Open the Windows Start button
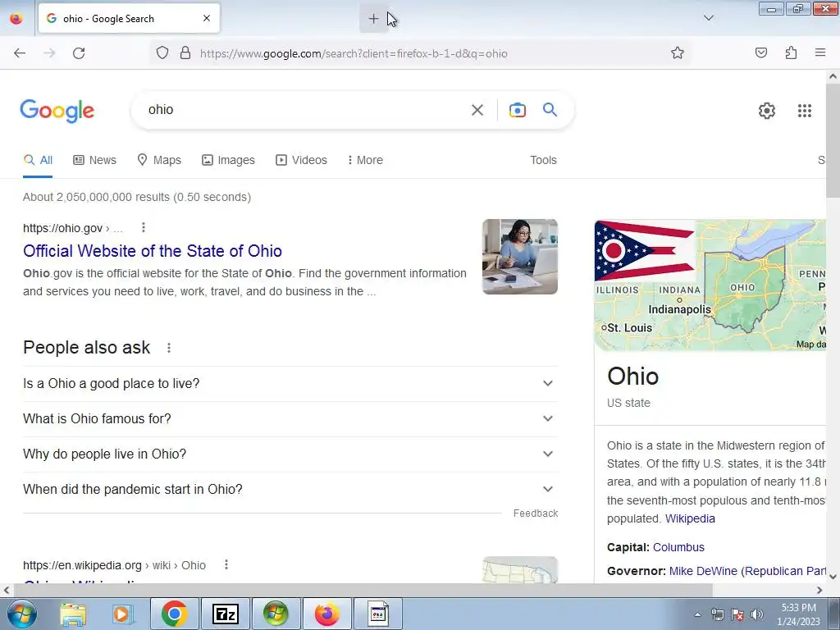 tap(22, 614)
